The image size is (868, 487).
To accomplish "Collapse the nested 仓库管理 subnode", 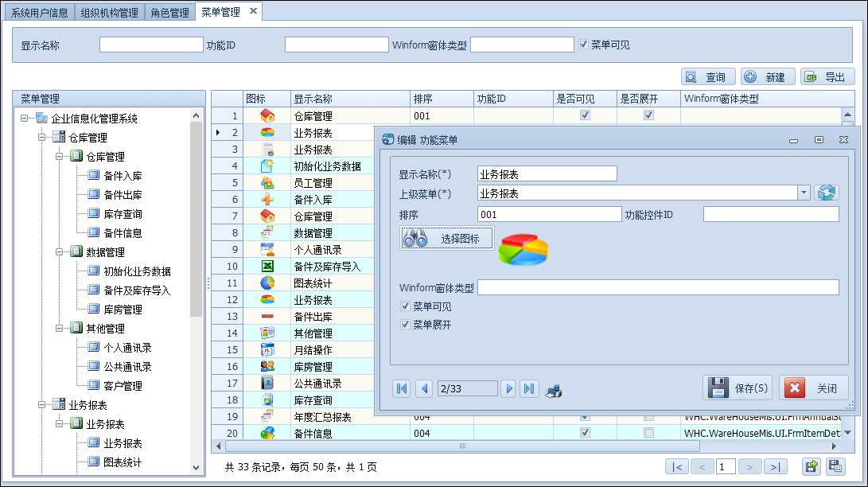I will pyautogui.click(x=59, y=156).
